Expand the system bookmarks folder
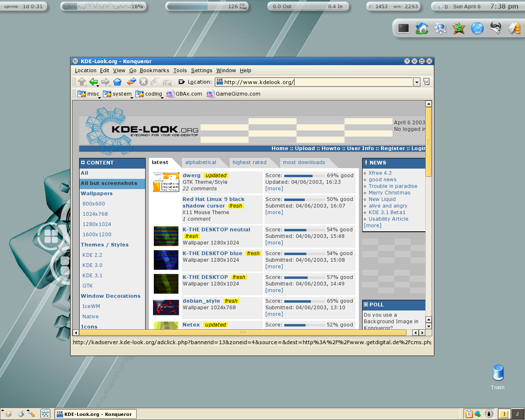 [118, 94]
